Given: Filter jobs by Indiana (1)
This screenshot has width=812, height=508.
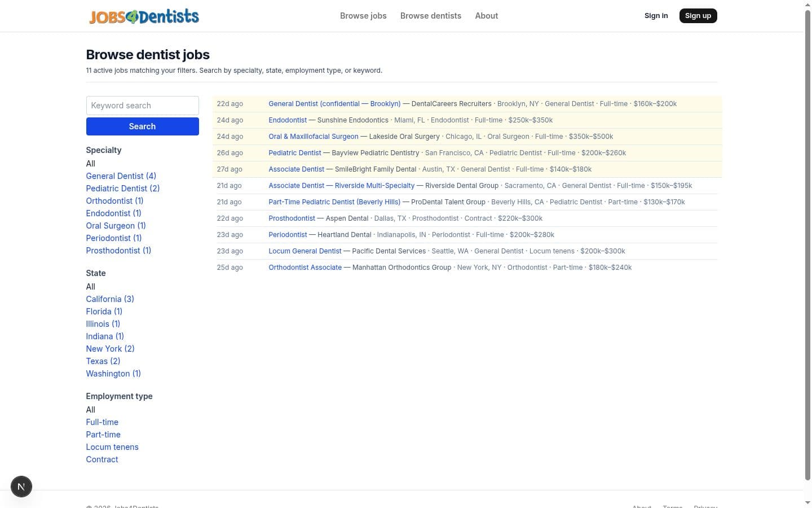Looking at the screenshot, I should 105,336.
